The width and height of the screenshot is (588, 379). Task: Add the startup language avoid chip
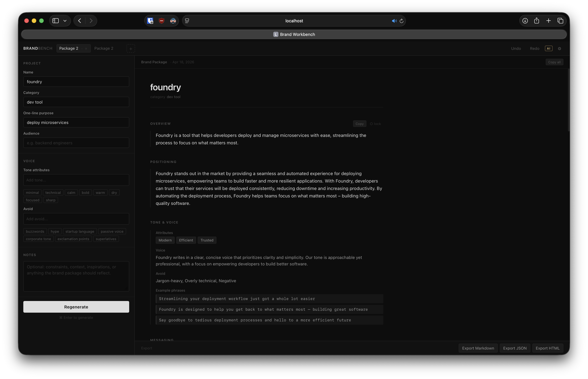pos(80,232)
